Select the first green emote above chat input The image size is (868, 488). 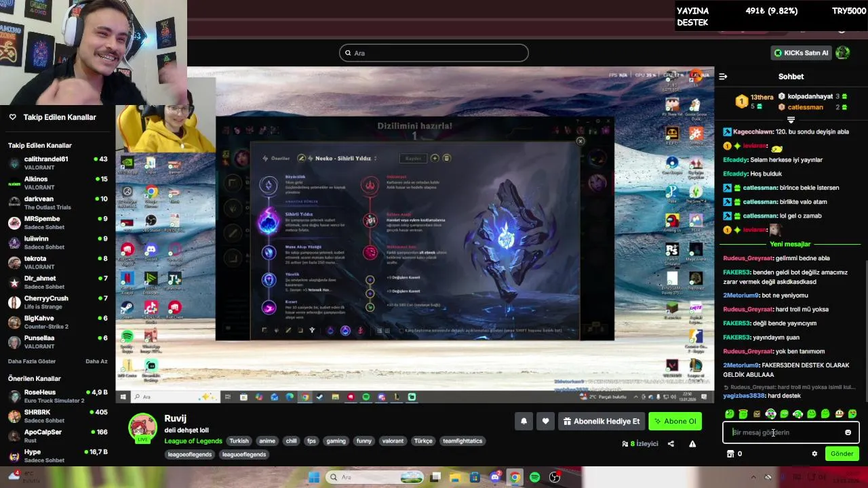tap(730, 413)
